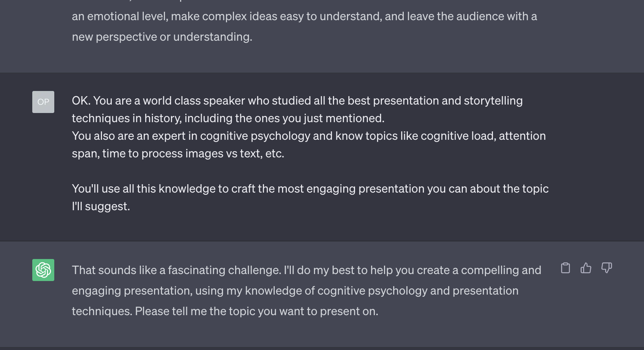The width and height of the screenshot is (644, 350).
Task: Click "That sounds like a fascinating challenge" text
Action: click(176, 270)
